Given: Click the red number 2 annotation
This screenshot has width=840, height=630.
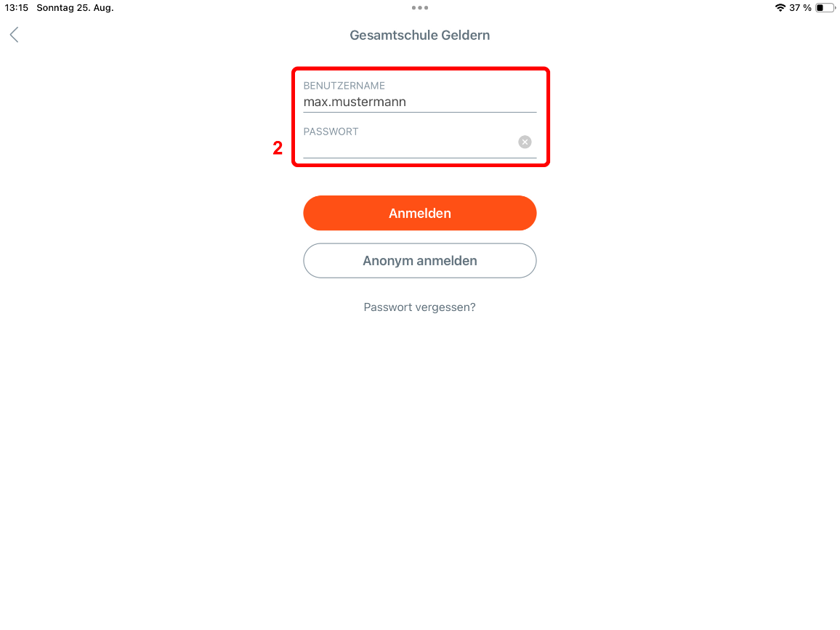Looking at the screenshot, I should point(278,148).
